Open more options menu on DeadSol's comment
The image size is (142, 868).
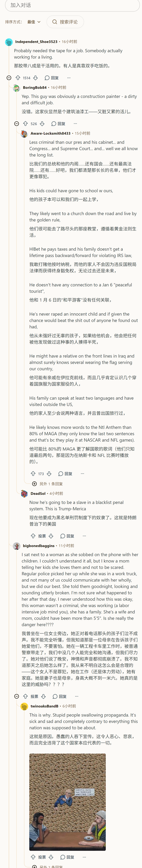coord(84,536)
